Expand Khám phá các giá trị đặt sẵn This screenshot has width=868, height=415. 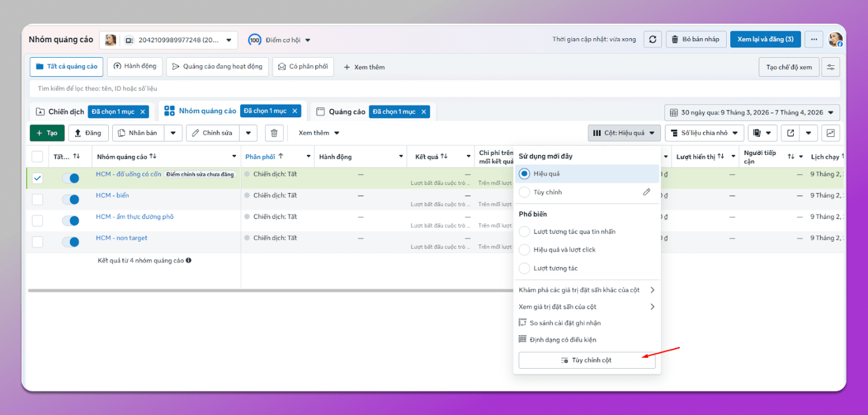(587, 290)
